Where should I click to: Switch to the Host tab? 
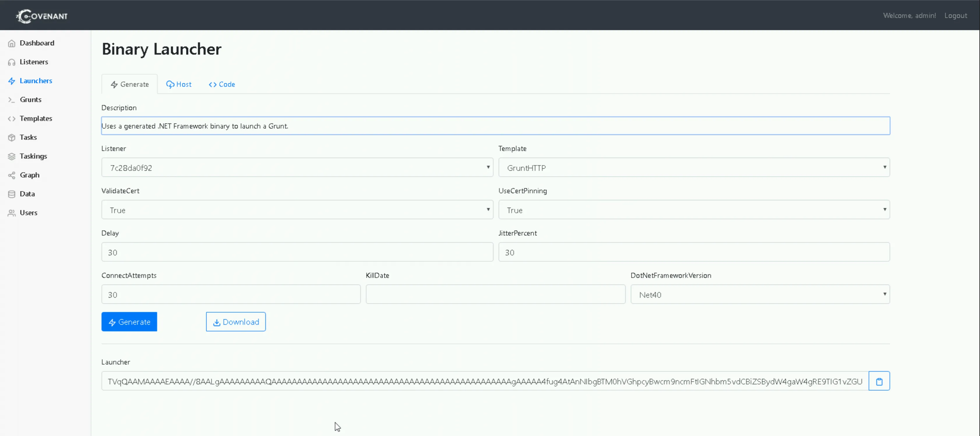(179, 84)
